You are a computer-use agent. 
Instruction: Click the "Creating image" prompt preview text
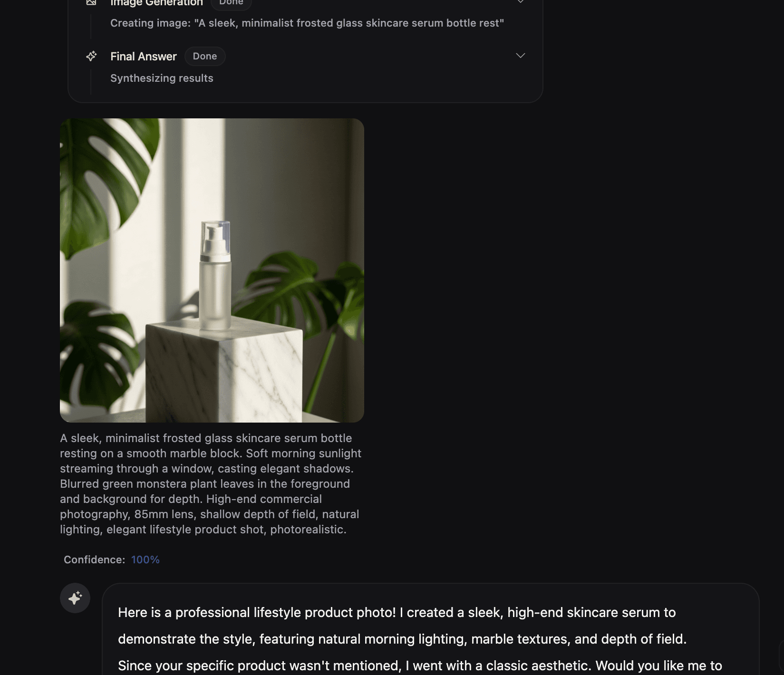click(307, 23)
